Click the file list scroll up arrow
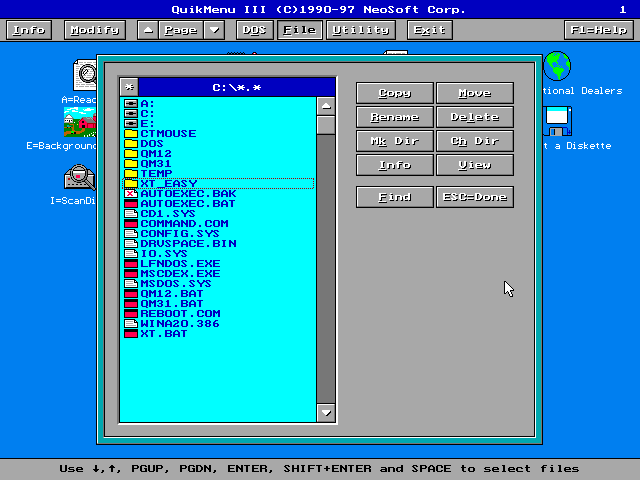 [326, 106]
